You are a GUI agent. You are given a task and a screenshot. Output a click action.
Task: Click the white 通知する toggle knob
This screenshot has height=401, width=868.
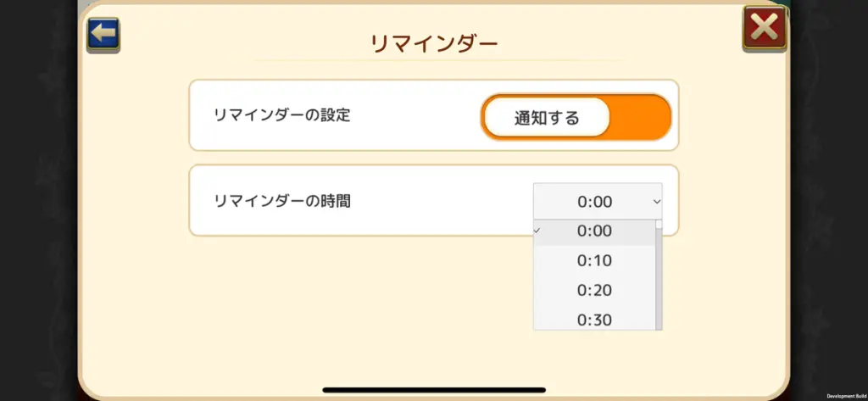pyautogui.click(x=547, y=118)
